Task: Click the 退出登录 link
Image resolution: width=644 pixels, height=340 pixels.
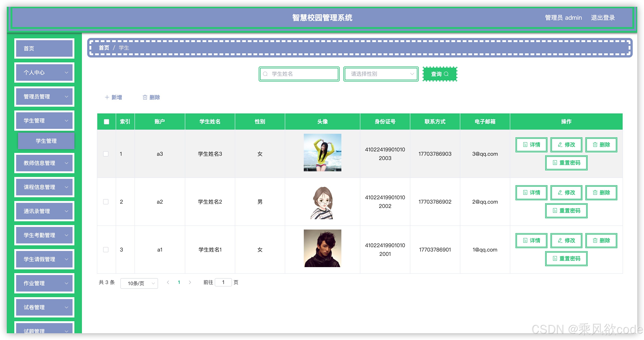Action: point(602,18)
